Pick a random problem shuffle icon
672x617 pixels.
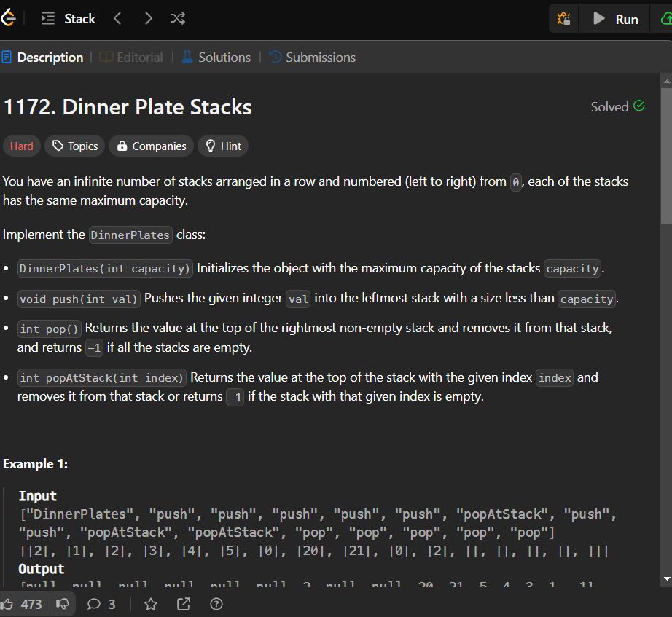(177, 19)
